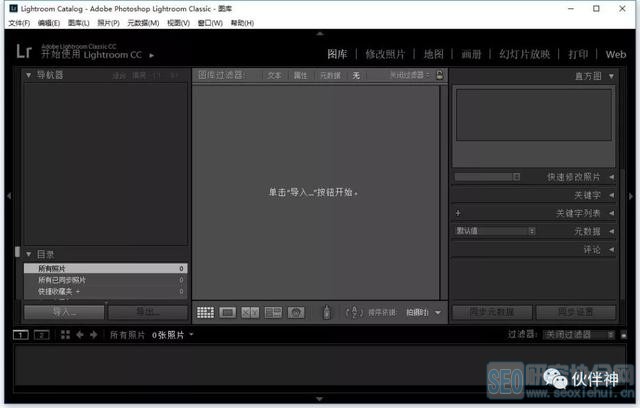The height and width of the screenshot is (408, 640).
Task: Open the 照片(P) menu
Action: pyautogui.click(x=109, y=23)
